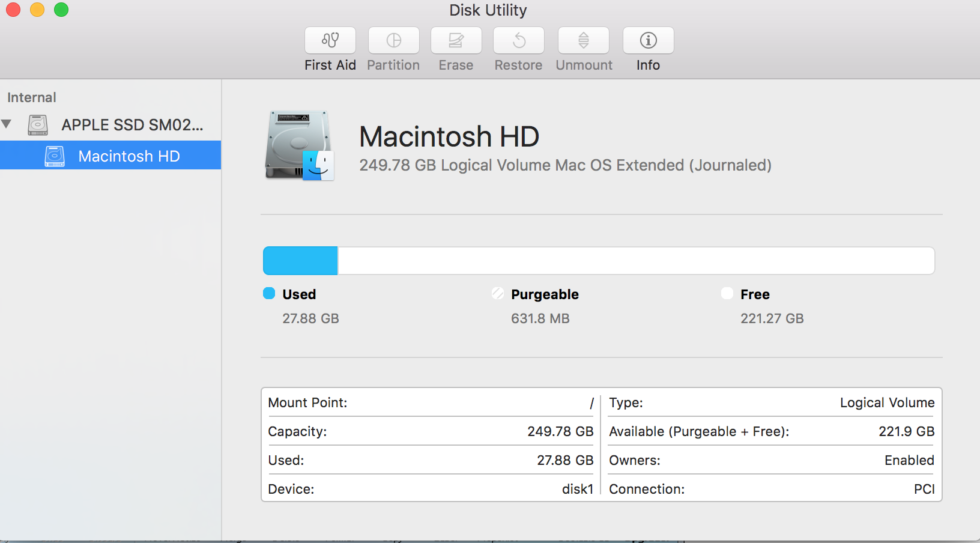Zoom the Disk Utility window with green button
The width and height of the screenshot is (980, 543).
61,10
